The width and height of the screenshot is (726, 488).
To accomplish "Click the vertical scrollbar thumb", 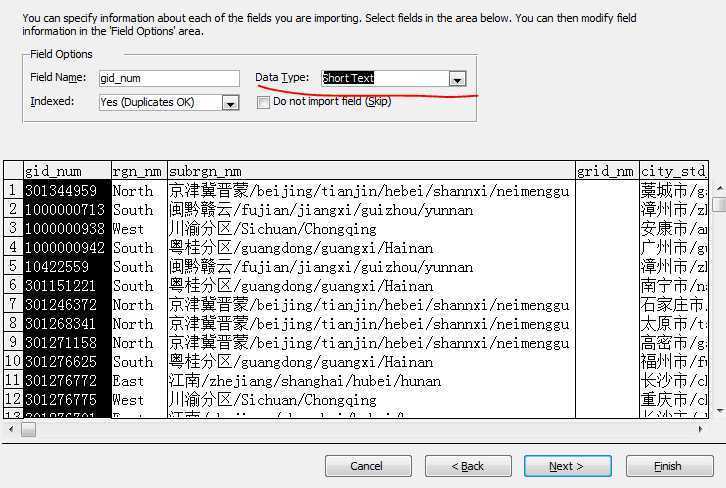I will (720, 204).
